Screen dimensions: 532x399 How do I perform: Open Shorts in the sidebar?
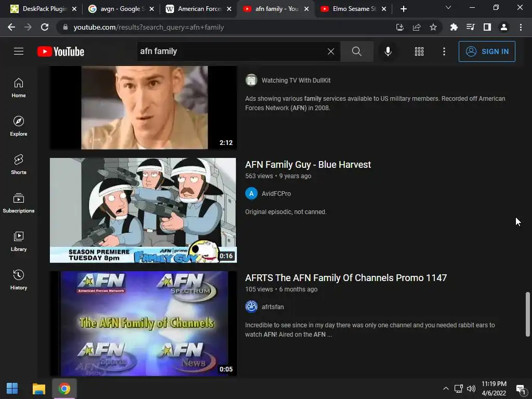tap(19, 165)
